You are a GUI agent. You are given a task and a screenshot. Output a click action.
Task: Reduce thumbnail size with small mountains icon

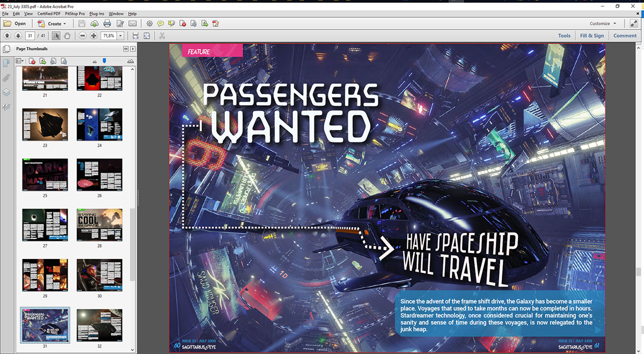click(x=95, y=62)
